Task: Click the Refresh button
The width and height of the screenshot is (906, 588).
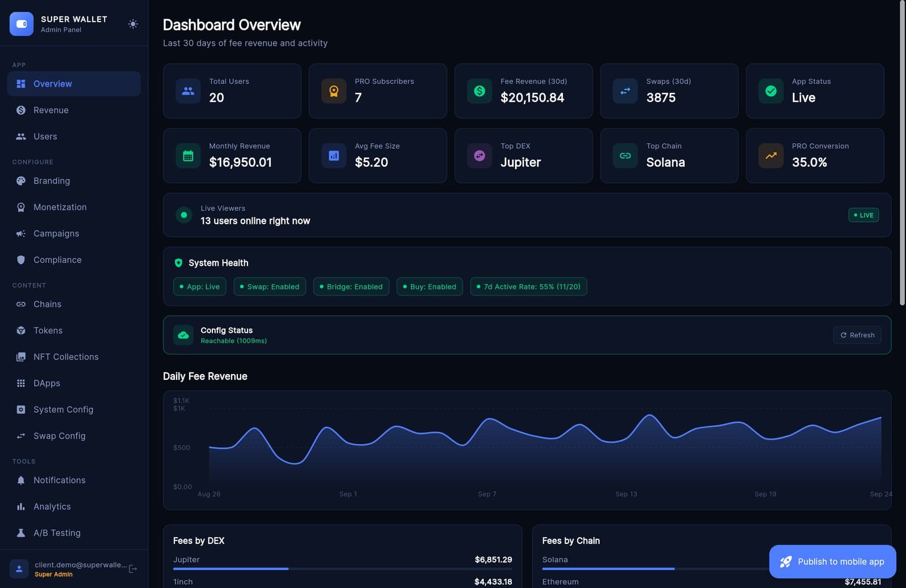Action: click(x=857, y=335)
